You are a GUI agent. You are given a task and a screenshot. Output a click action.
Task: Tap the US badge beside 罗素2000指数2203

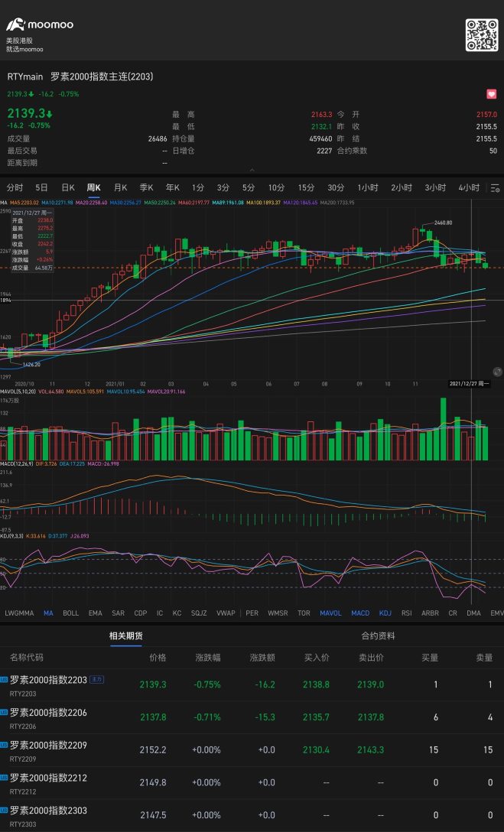coord(4,680)
